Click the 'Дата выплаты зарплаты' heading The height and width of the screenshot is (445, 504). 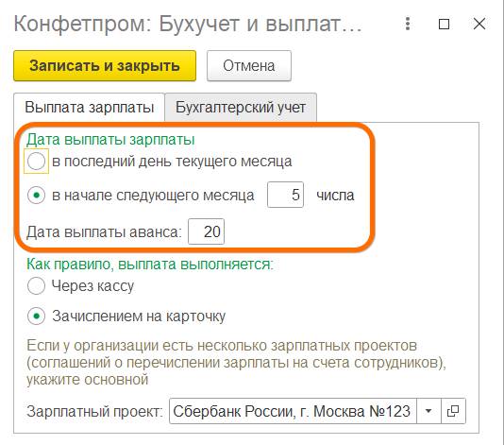(x=110, y=140)
